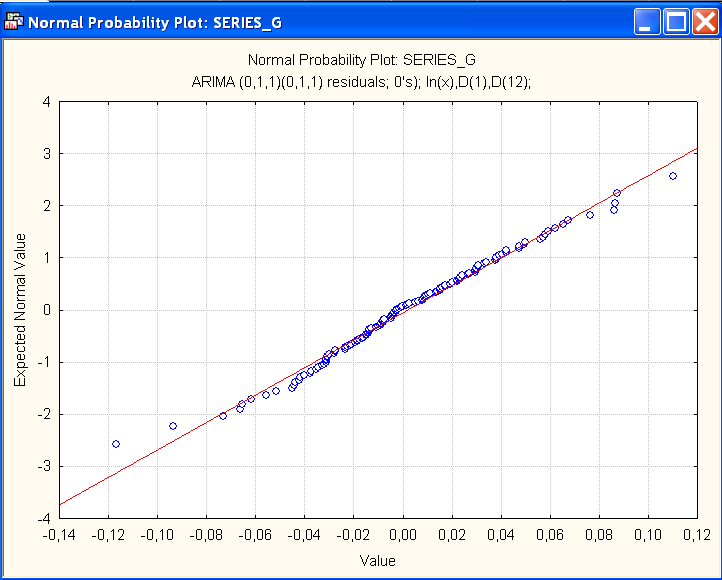The width and height of the screenshot is (722, 580).
Task: Click the y-axis tick label 4
Action: point(47,102)
